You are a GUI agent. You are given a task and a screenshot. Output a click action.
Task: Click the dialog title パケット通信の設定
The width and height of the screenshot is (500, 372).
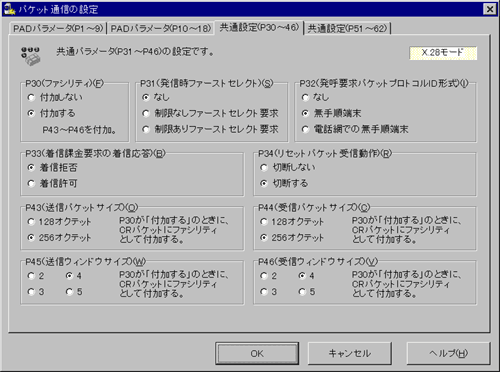tap(58, 9)
